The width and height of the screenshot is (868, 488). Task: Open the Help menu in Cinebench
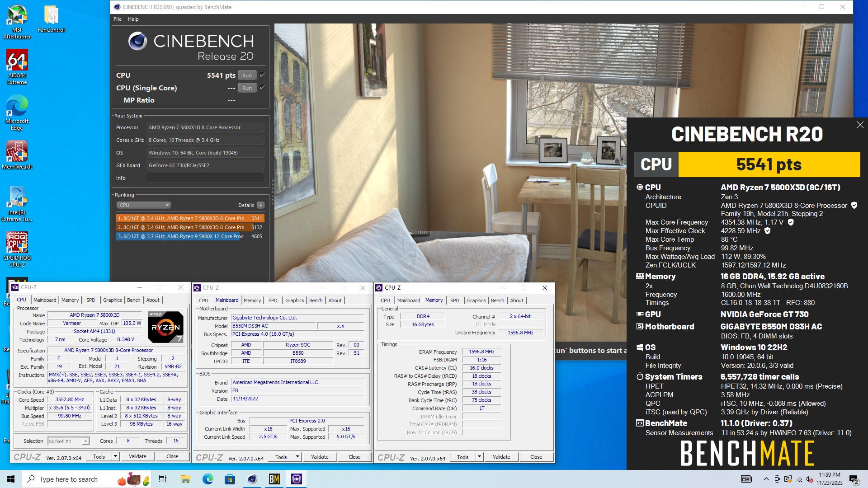coord(133,19)
